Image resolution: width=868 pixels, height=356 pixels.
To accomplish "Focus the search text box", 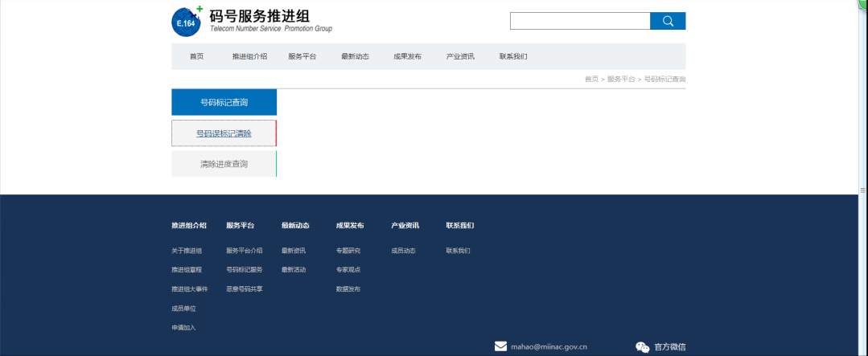I will (x=580, y=21).
